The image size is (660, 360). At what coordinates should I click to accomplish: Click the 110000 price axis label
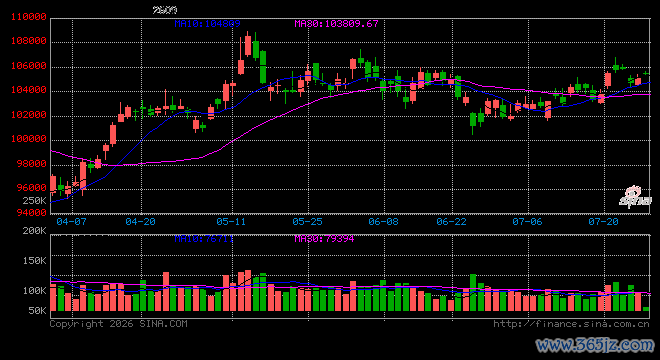[x=29, y=17]
